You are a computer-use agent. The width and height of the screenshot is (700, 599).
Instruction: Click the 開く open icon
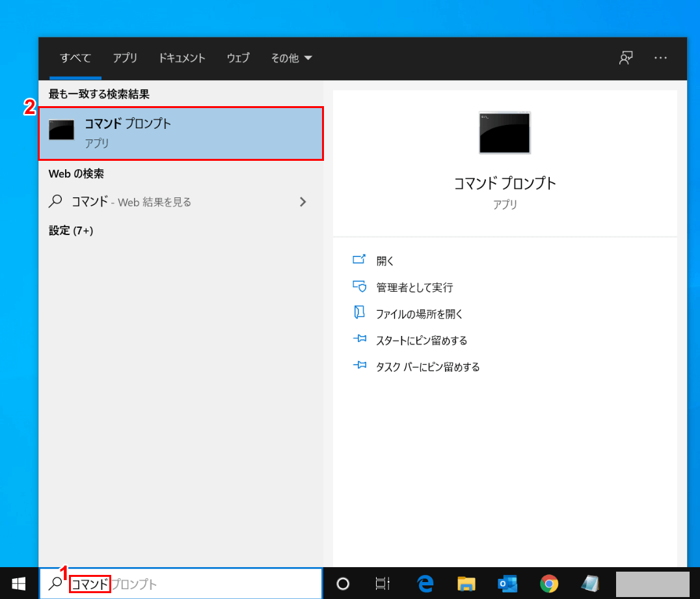[359, 260]
